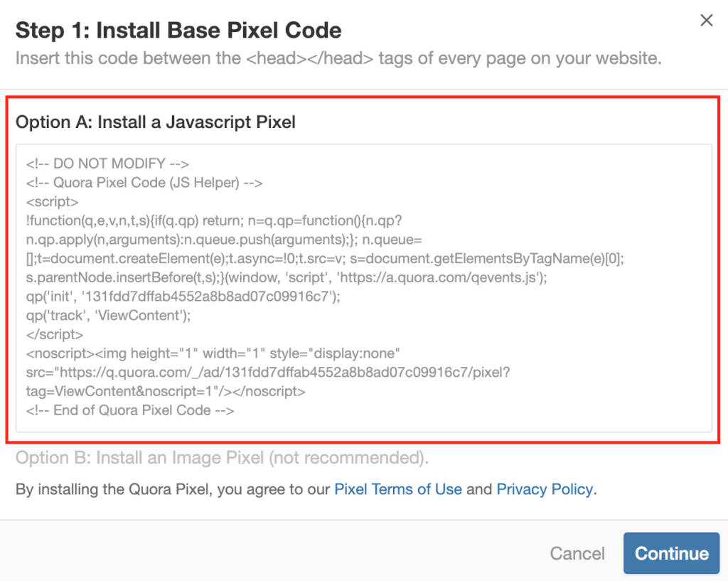Open the Privacy Policy link
728x581 pixels.
(x=545, y=489)
